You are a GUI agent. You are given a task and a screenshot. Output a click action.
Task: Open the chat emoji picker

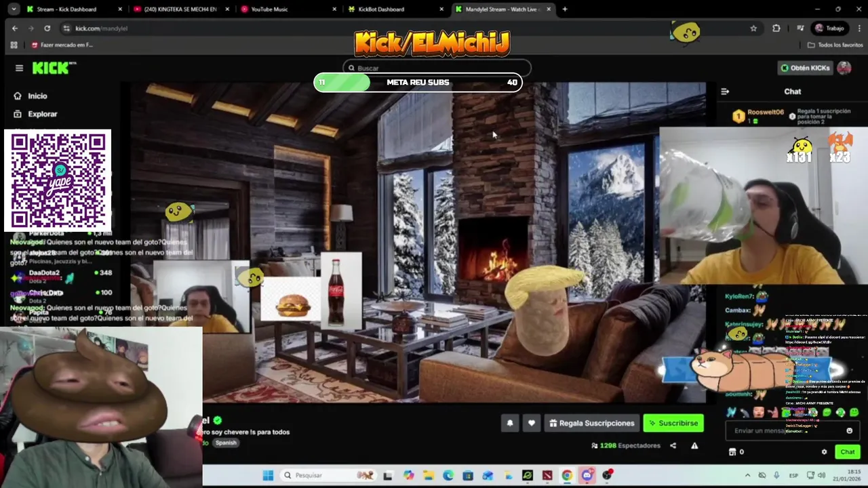coord(849,430)
